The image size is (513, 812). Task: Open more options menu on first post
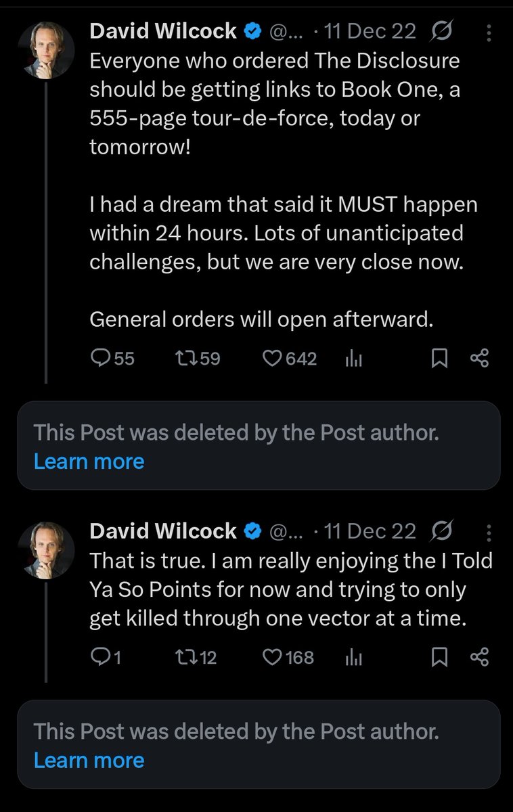489,32
